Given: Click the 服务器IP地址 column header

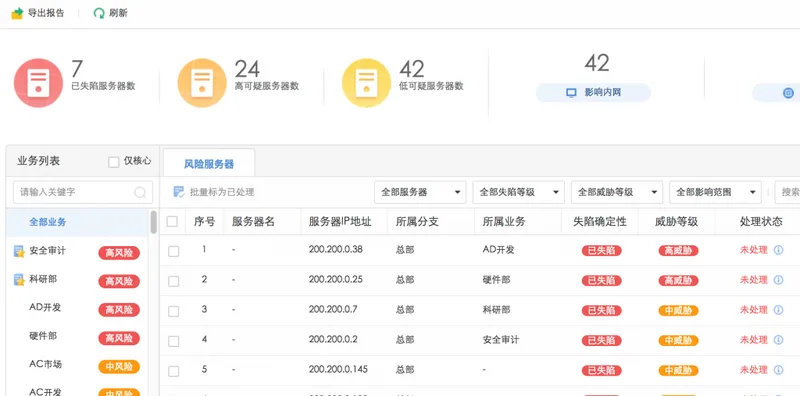Looking at the screenshot, I should 340,221.
